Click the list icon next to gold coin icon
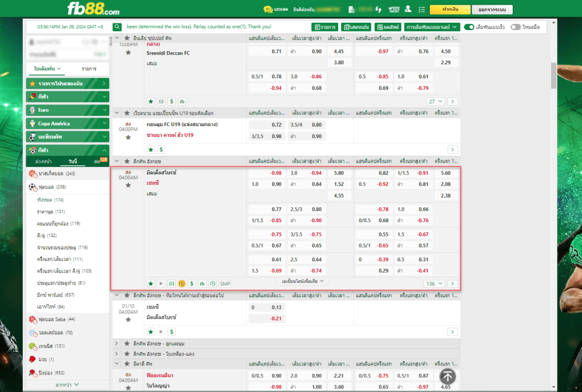The image size is (582, 392). coord(172,283)
